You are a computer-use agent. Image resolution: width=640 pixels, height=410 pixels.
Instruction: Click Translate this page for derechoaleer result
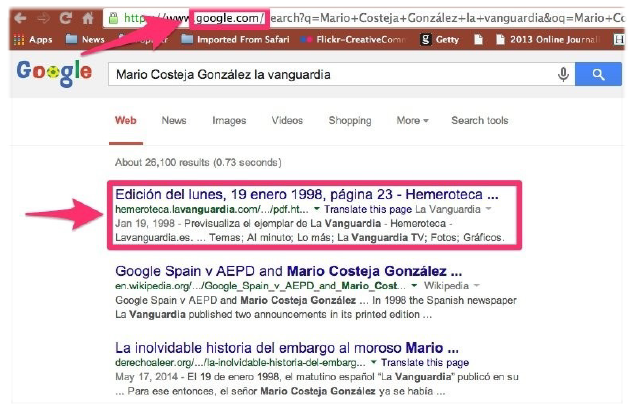[425, 362]
